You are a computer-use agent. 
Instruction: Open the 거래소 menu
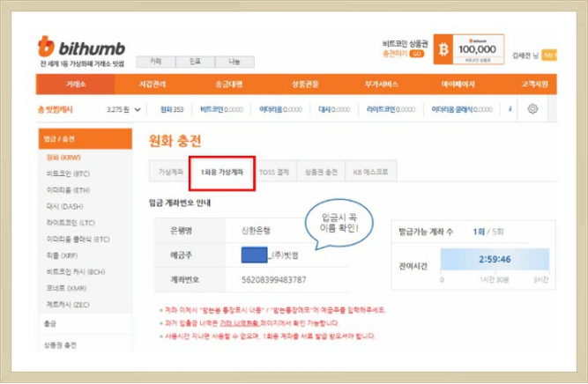point(76,84)
